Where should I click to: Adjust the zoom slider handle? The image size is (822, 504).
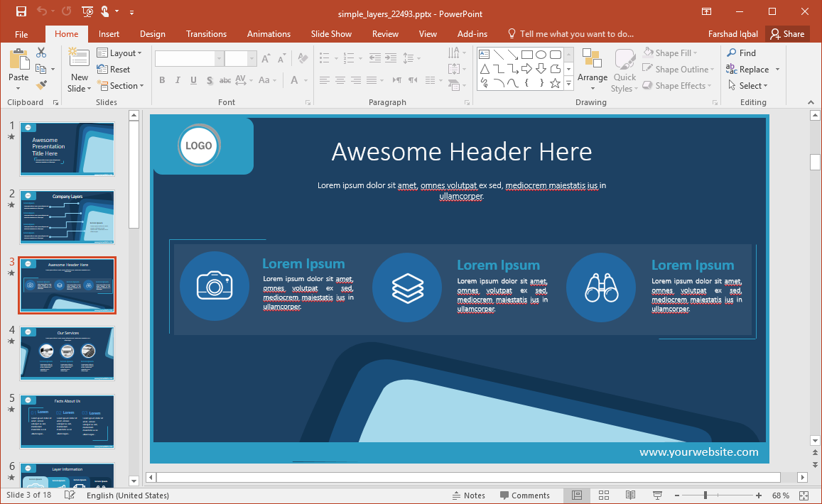[x=705, y=495]
